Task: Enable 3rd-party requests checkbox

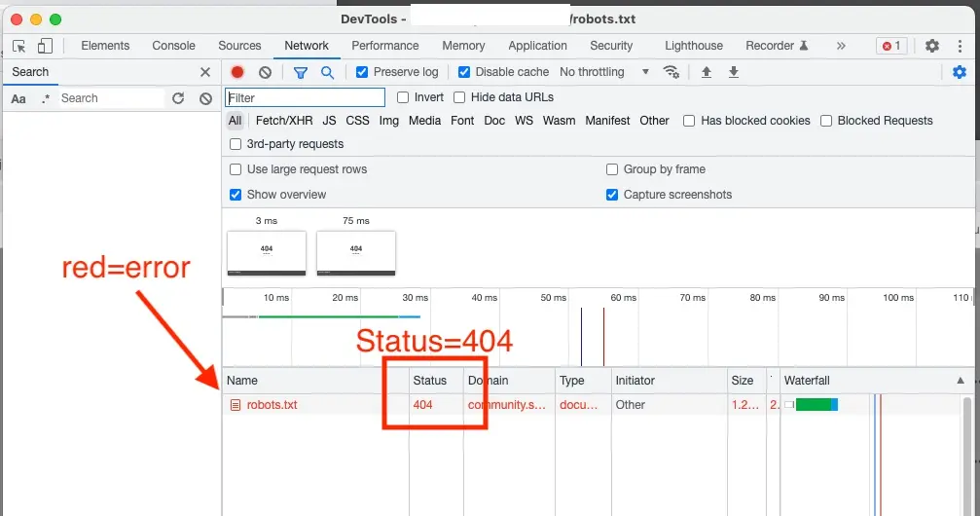Action: click(x=236, y=144)
